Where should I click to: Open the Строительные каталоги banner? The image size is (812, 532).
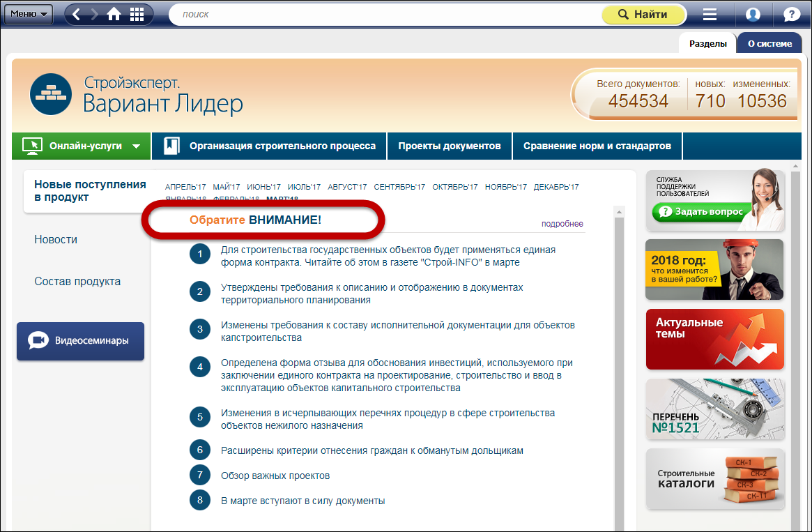[x=714, y=479]
